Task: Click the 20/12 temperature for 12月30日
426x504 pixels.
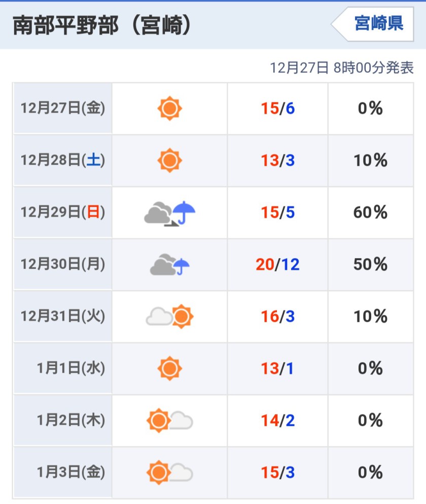Action: [277, 265]
